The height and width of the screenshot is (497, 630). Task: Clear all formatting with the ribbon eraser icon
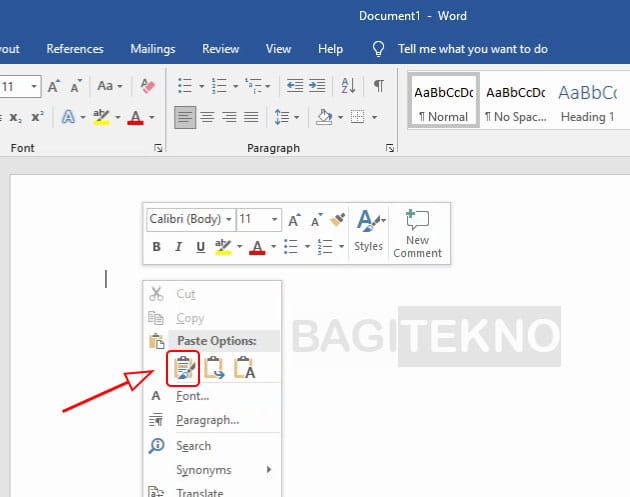pyautogui.click(x=147, y=86)
